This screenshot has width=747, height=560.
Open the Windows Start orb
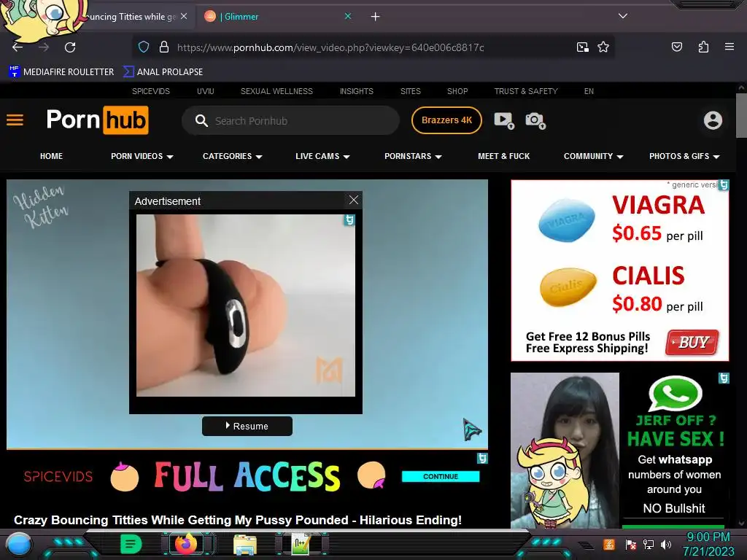pos(19,545)
